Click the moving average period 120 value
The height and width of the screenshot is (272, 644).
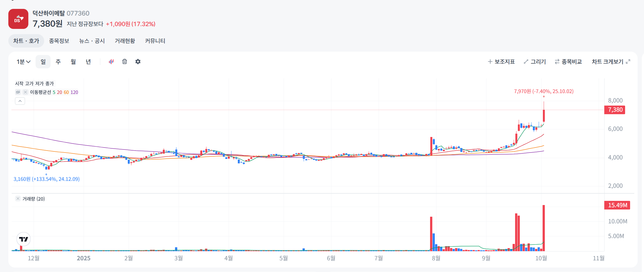(74, 92)
